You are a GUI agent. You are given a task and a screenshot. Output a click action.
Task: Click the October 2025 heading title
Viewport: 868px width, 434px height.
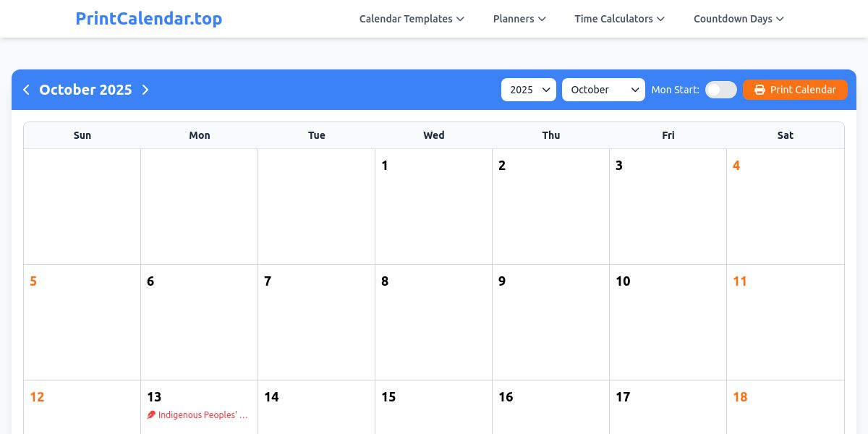[85, 90]
